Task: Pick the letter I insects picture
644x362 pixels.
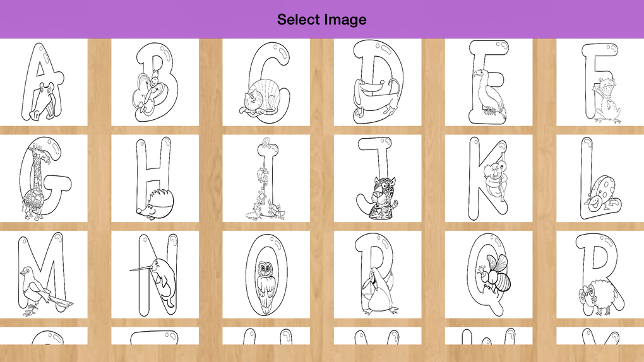Action: [x=266, y=178]
